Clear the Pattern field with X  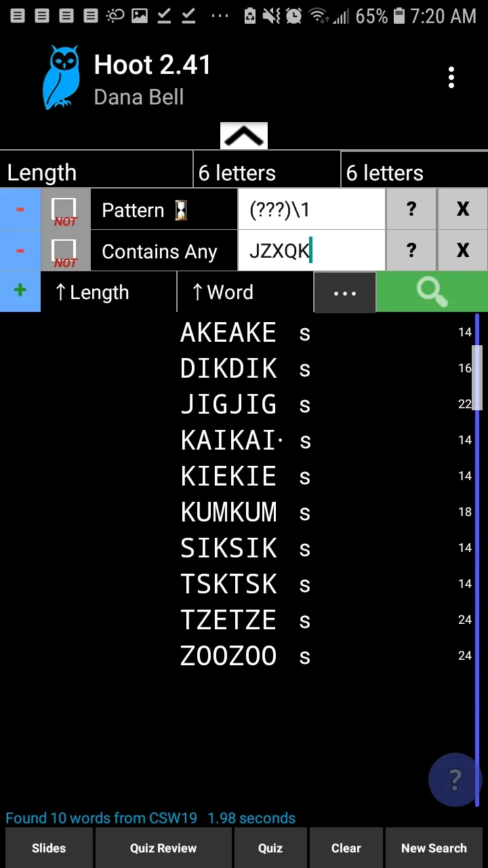pyautogui.click(x=462, y=210)
